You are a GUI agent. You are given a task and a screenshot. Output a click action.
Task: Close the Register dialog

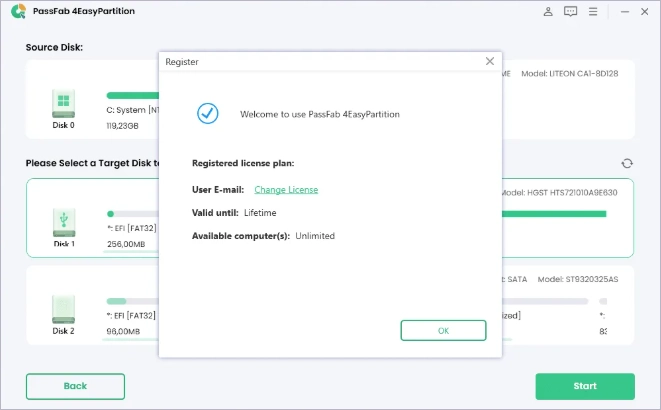point(489,62)
